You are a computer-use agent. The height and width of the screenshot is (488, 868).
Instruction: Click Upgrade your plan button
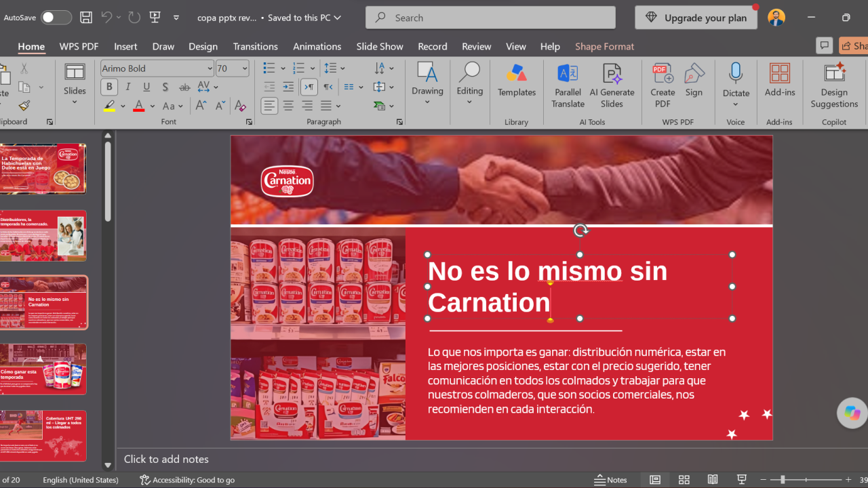pos(697,18)
